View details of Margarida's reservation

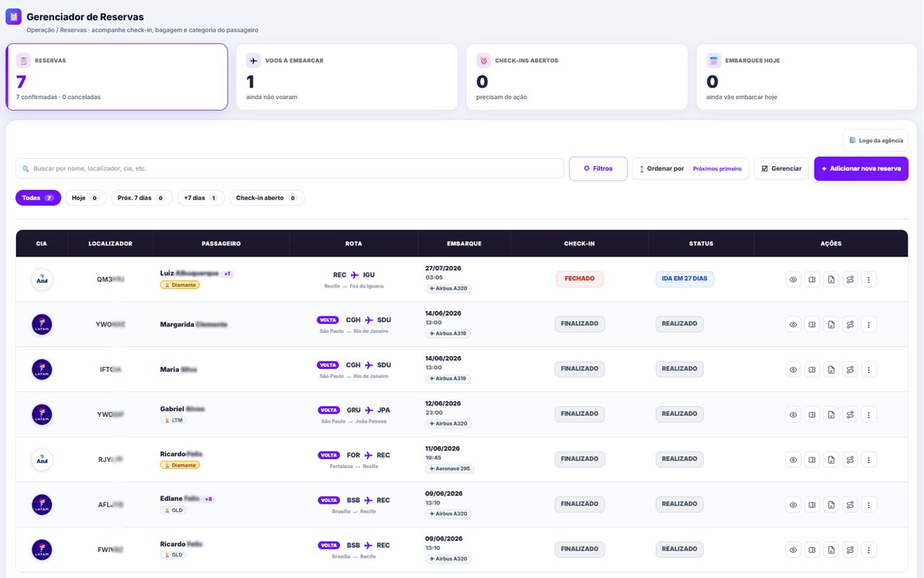coord(793,324)
